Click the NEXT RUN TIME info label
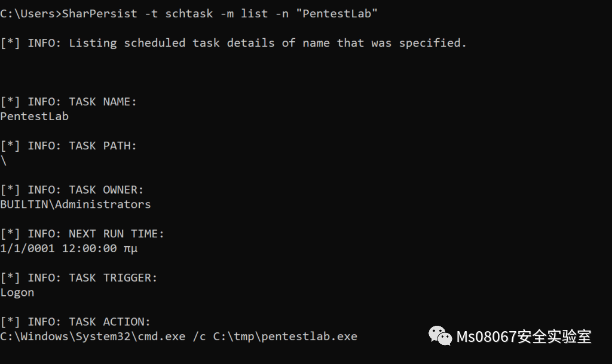 tap(82, 234)
